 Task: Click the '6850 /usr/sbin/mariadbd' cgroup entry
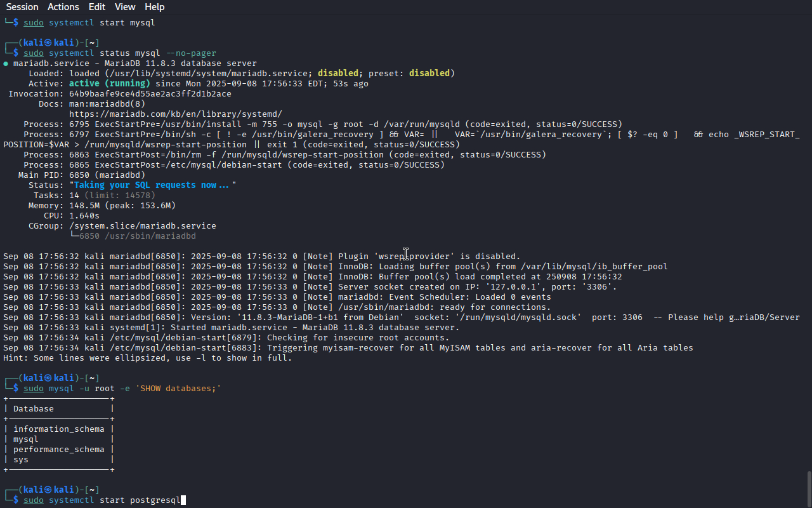click(138, 236)
